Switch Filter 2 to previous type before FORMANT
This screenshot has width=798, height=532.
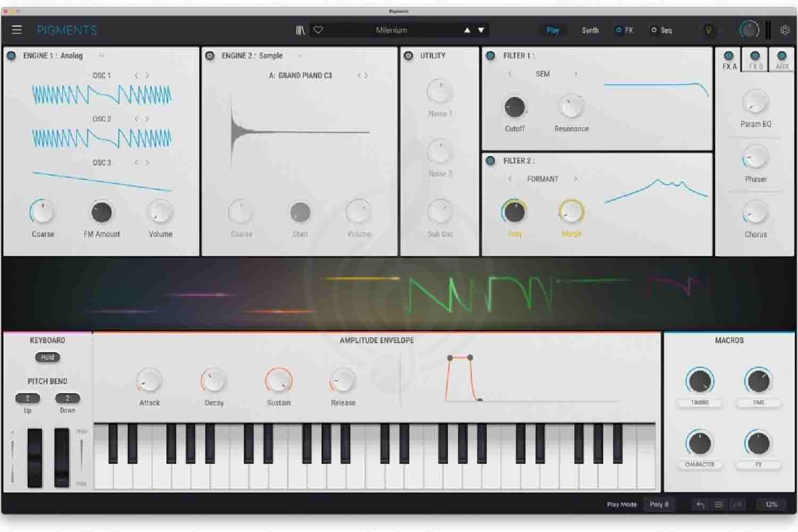(x=510, y=179)
